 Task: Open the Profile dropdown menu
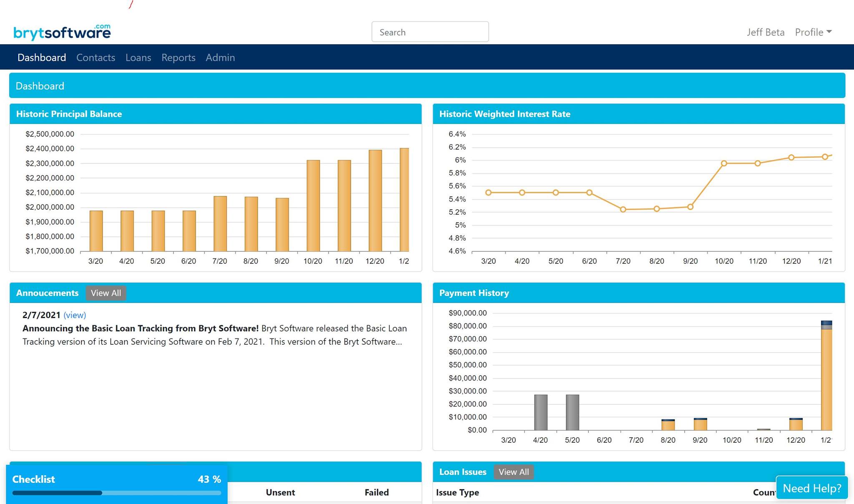(813, 32)
